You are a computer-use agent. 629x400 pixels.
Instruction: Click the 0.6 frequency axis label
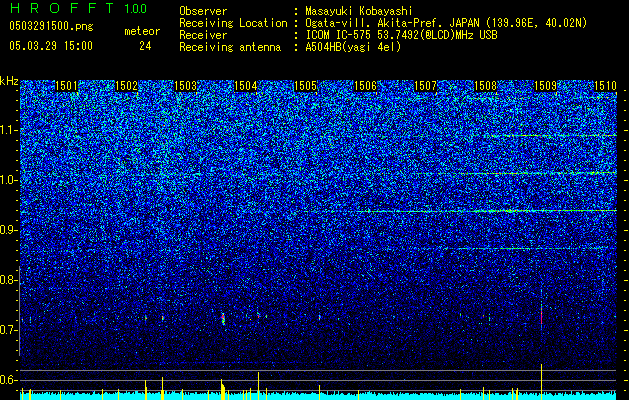click(x=9, y=380)
